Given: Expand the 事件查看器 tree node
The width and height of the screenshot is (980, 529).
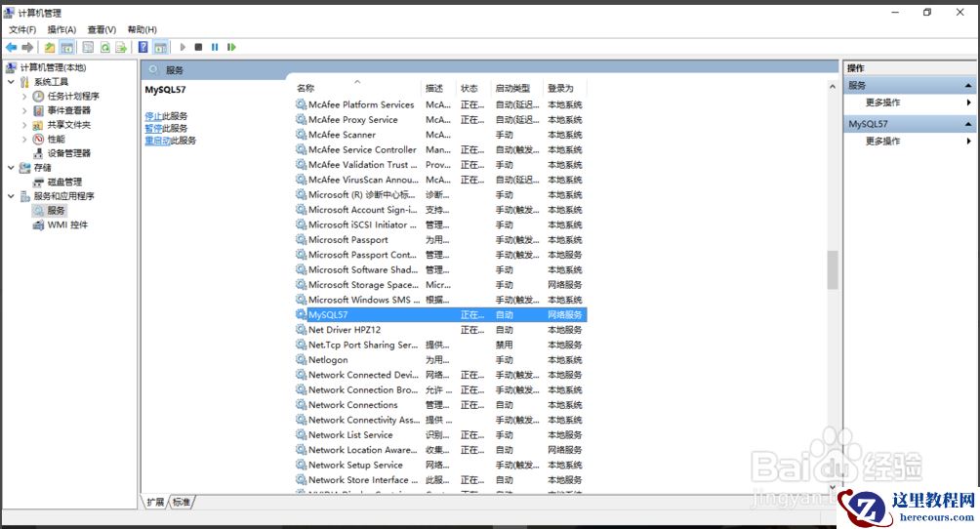Looking at the screenshot, I should click(x=25, y=110).
